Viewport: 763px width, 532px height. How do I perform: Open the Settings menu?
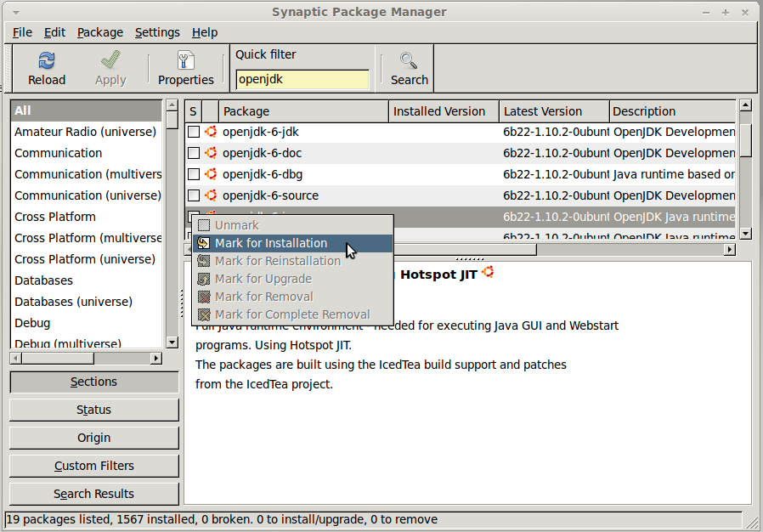click(157, 32)
